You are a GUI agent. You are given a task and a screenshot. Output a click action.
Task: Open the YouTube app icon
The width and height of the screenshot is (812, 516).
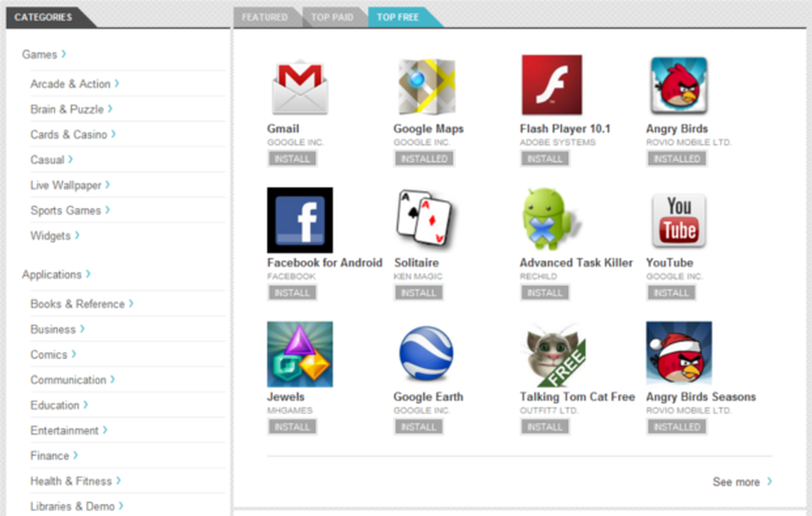[x=679, y=220]
